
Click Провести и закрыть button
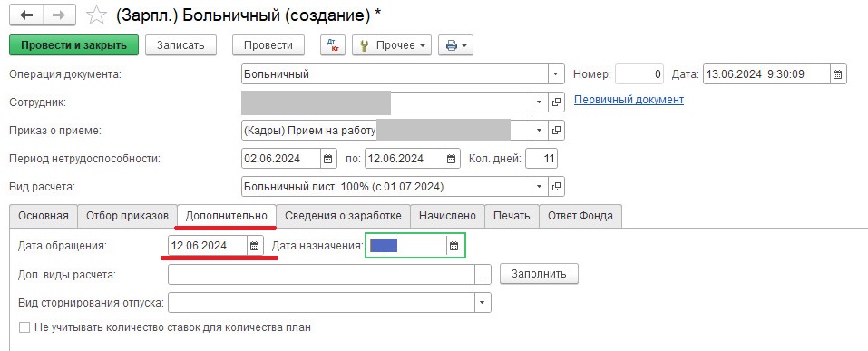74,45
